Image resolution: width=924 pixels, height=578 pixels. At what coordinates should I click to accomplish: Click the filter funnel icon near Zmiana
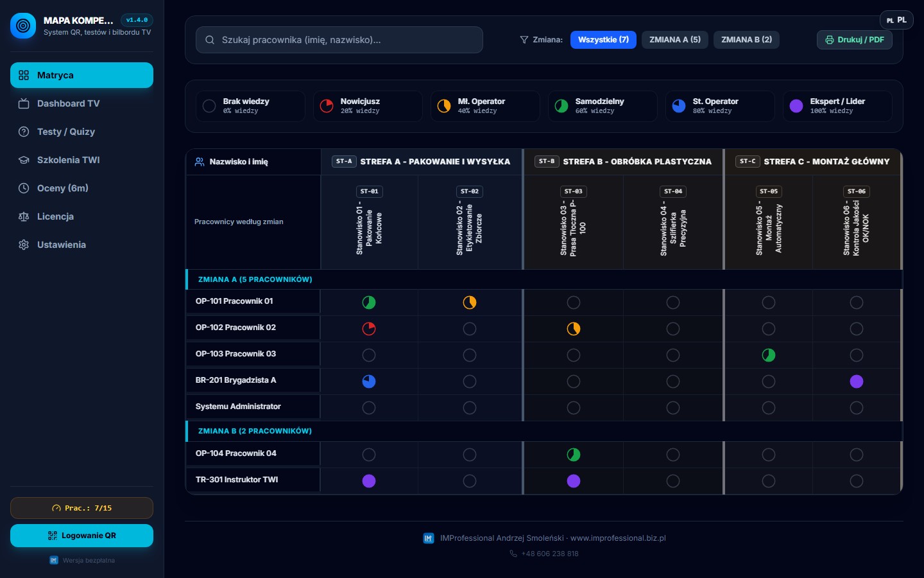coord(524,40)
